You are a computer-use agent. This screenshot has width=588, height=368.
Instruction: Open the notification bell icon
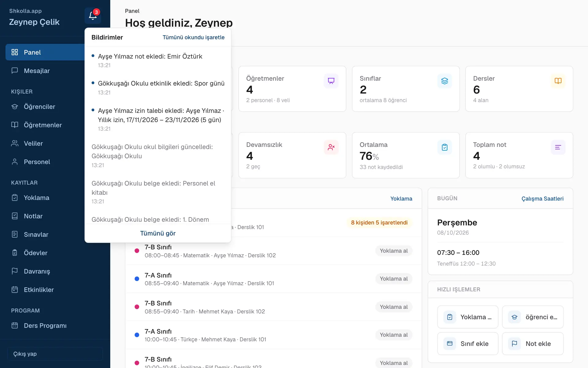pos(93,16)
